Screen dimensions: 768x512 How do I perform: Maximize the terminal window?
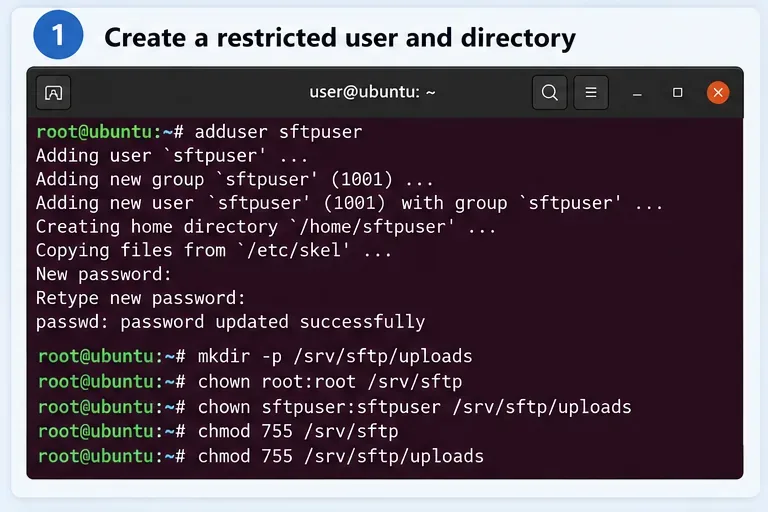coord(677,93)
